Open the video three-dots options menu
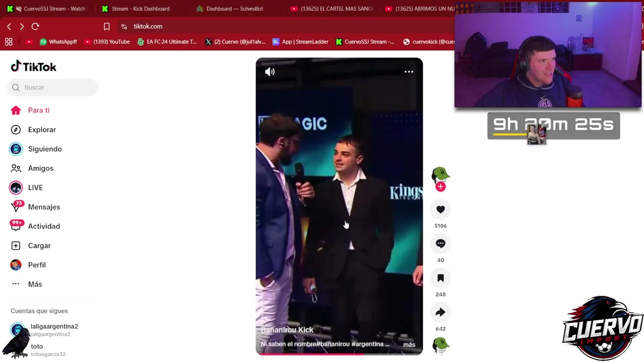 pos(409,72)
